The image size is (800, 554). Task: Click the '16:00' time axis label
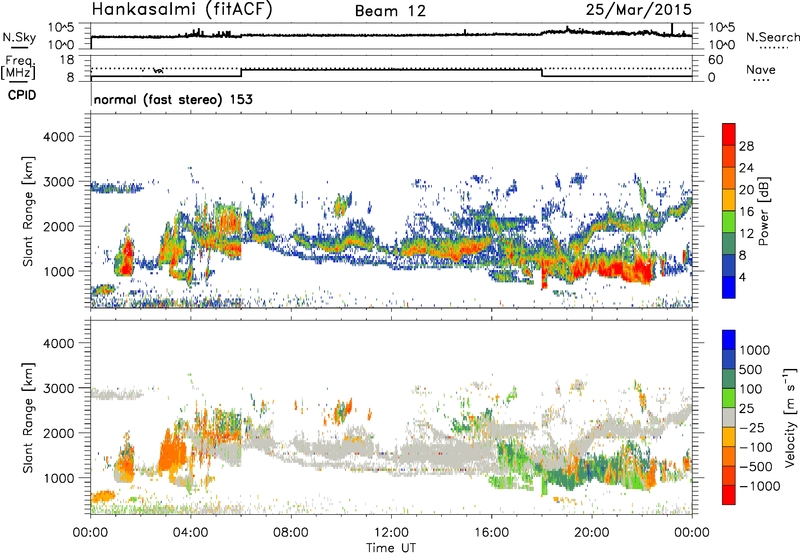pos(491,533)
